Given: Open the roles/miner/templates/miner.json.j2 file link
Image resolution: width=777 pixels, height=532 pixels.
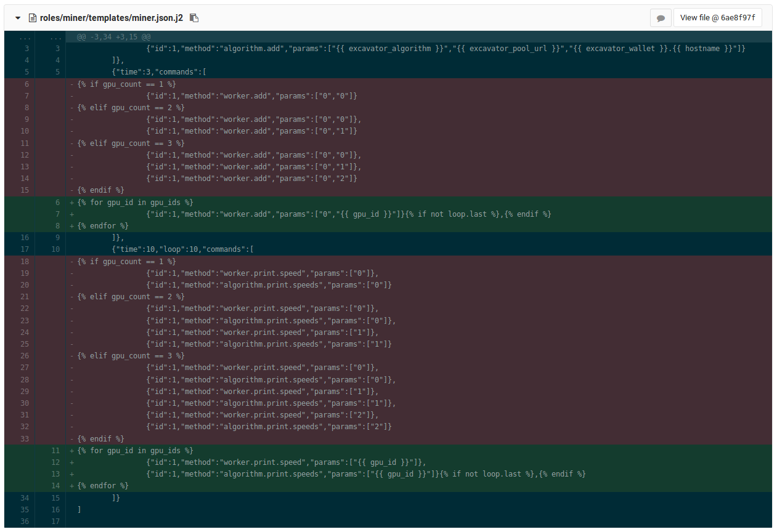Looking at the screenshot, I should [112, 18].
